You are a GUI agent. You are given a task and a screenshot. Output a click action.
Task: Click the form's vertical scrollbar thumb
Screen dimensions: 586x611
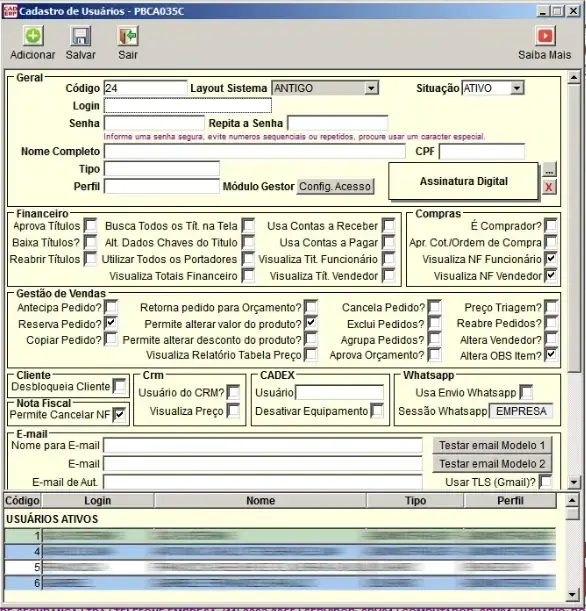click(574, 228)
